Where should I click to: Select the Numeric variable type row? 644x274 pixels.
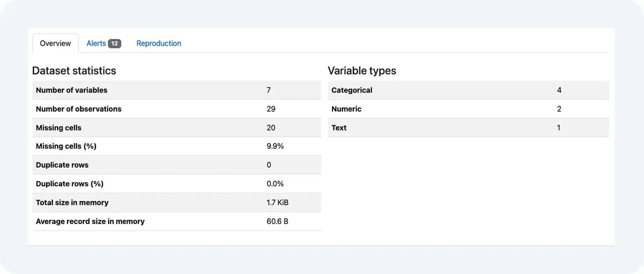[346, 109]
